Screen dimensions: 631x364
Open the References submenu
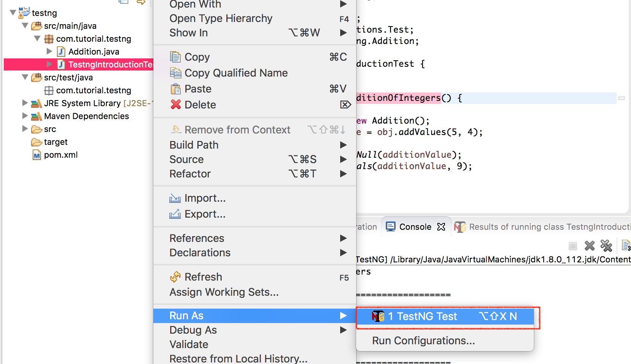tap(254, 238)
